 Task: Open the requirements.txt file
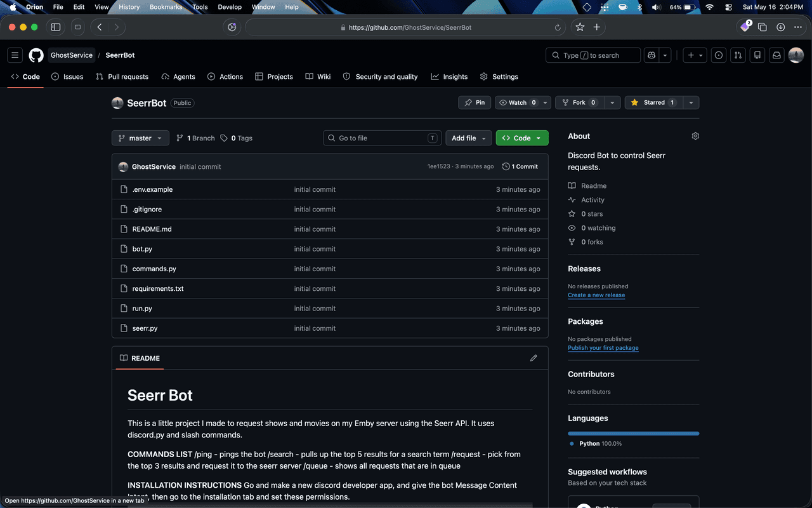click(x=158, y=288)
